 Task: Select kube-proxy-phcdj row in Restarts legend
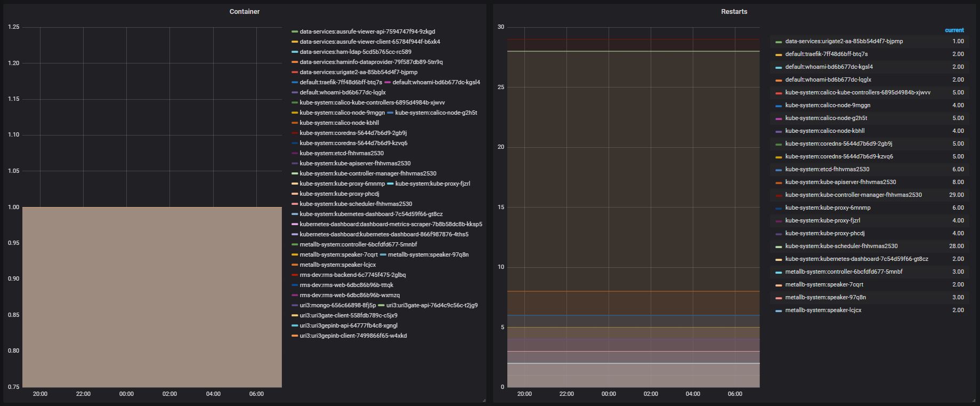pos(870,234)
